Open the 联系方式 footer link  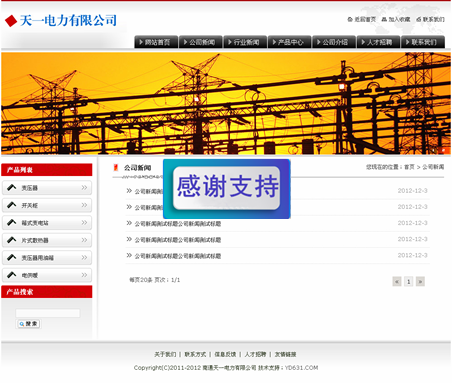click(x=195, y=354)
